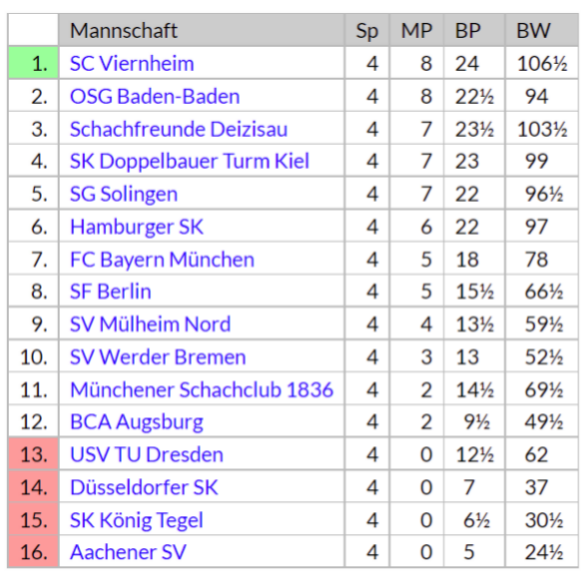Open SK König Tegel team link

point(137,520)
